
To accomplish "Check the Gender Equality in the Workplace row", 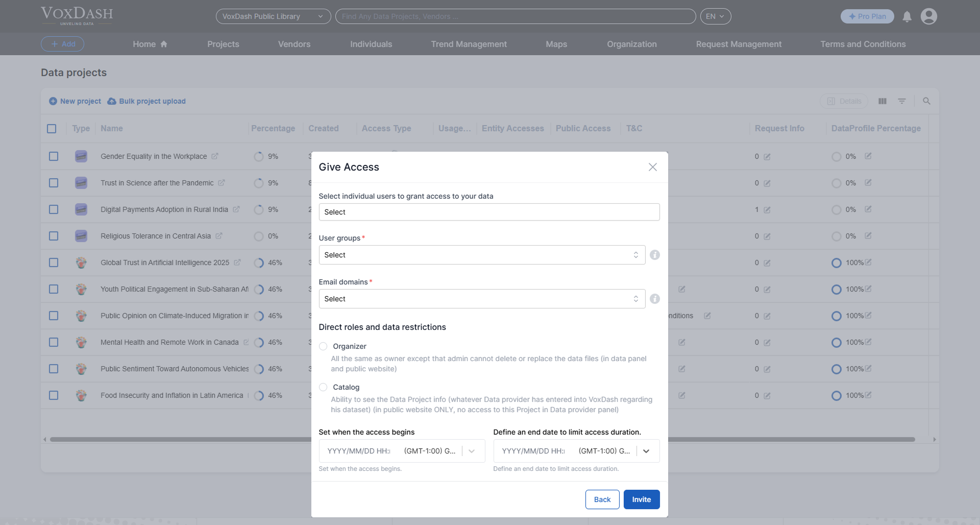I will [54, 156].
